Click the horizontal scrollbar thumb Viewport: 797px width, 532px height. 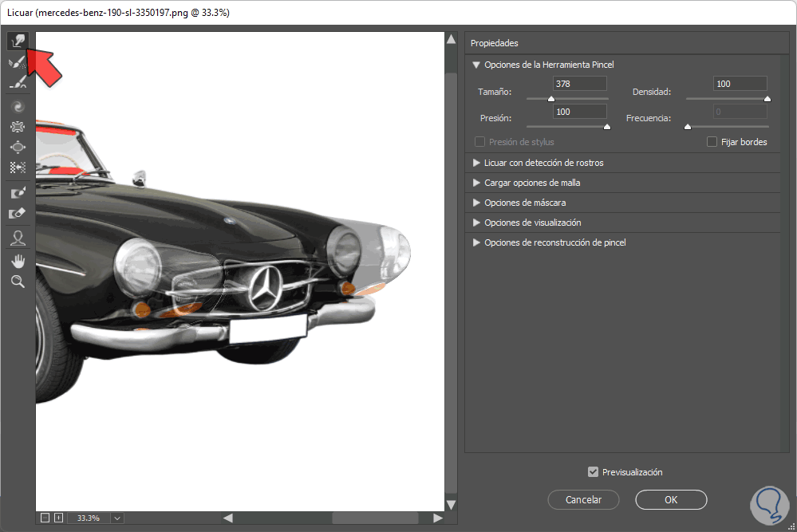point(375,518)
